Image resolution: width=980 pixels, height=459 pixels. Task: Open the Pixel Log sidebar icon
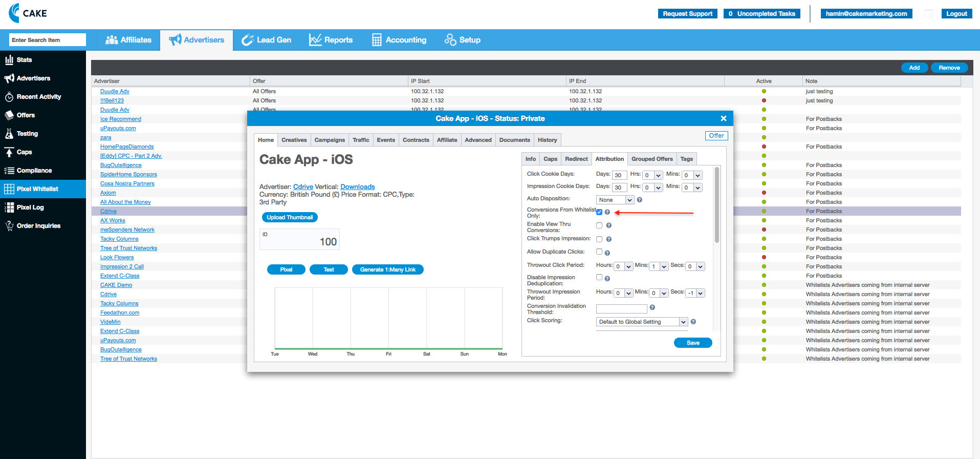[9, 207]
